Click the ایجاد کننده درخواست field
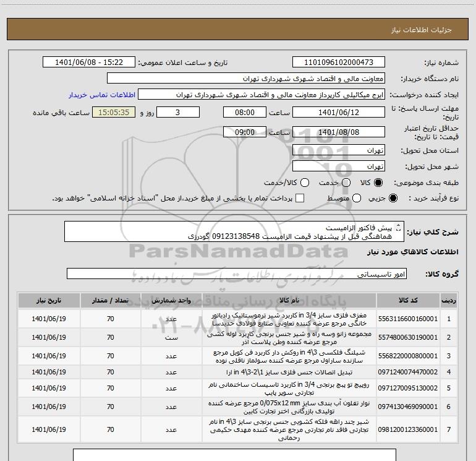 tap(261, 95)
